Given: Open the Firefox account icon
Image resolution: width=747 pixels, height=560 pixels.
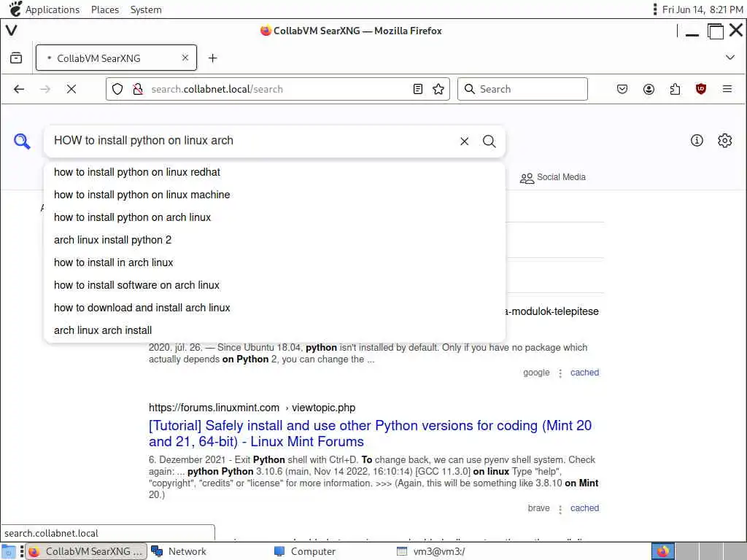Looking at the screenshot, I should tap(649, 89).
